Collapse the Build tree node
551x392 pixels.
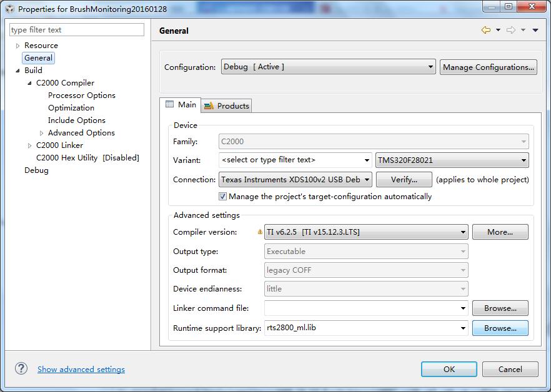(17, 71)
